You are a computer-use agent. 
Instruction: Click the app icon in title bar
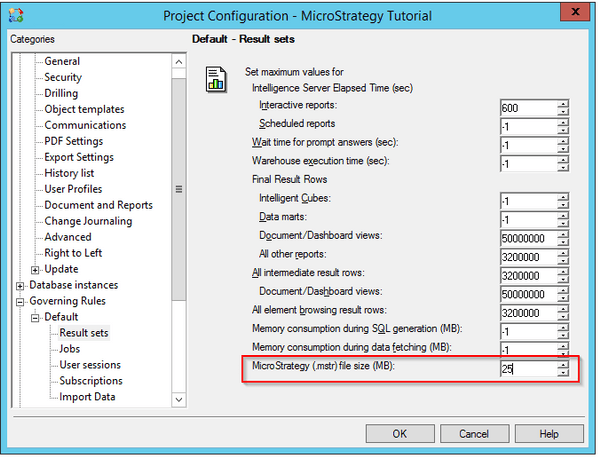(14, 15)
